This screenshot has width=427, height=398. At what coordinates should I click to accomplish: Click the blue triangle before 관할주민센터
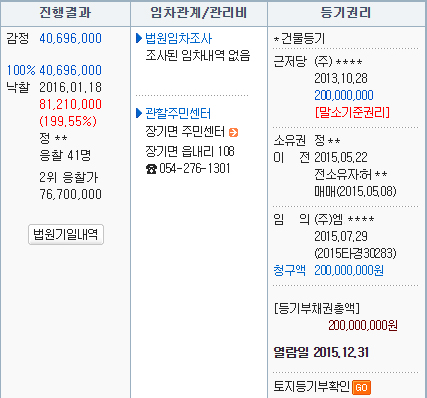coord(139,113)
